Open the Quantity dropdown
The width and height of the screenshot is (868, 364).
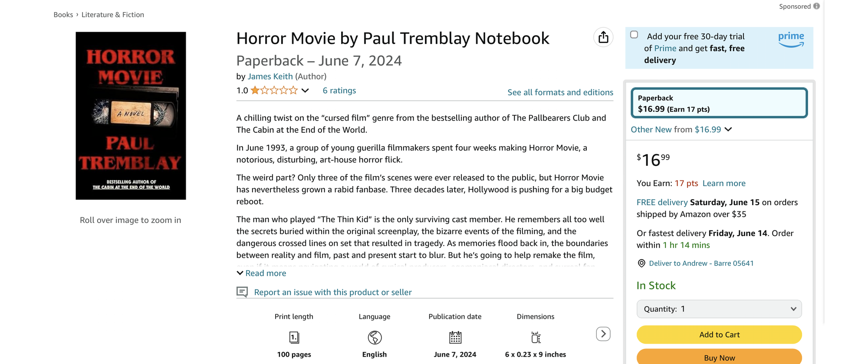(719, 309)
